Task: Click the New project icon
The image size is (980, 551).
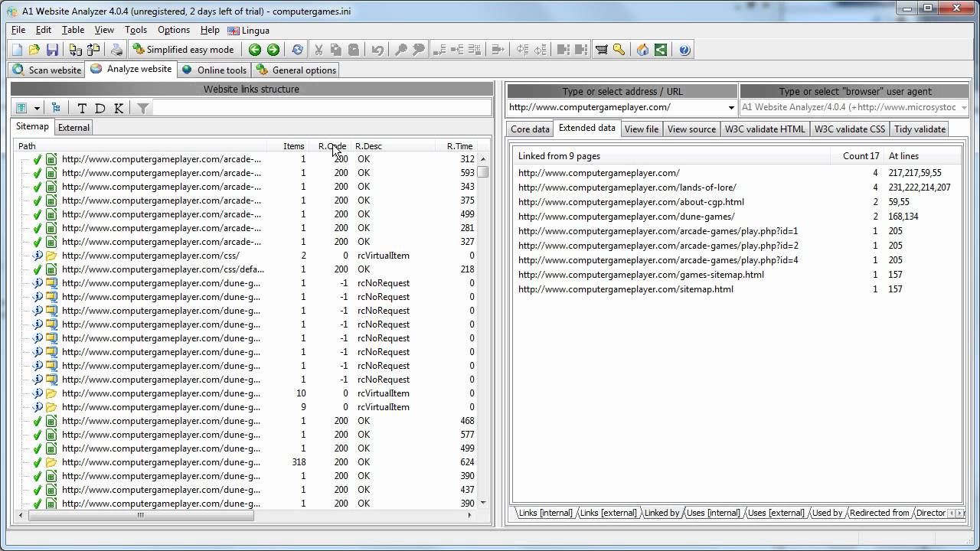Action: [x=17, y=50]
